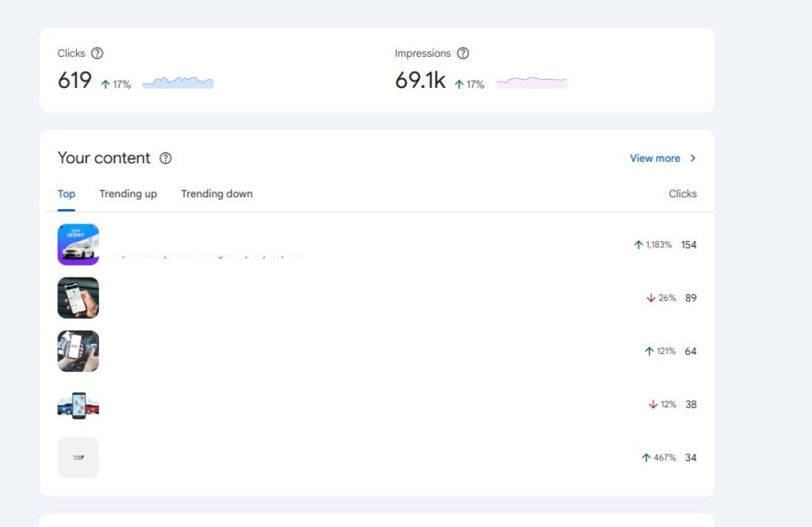
Task: Switch to the Trending down tab
Action: coord(216,193)
